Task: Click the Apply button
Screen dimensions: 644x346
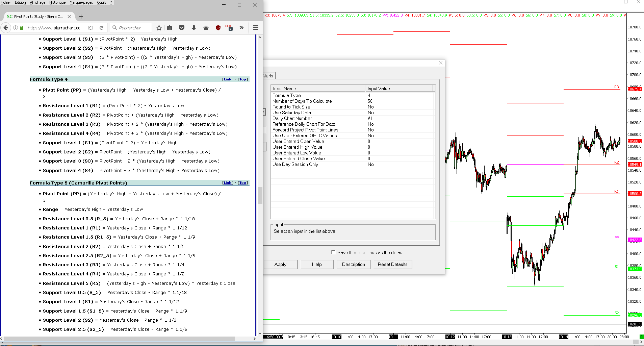Action: click(280, 264)
